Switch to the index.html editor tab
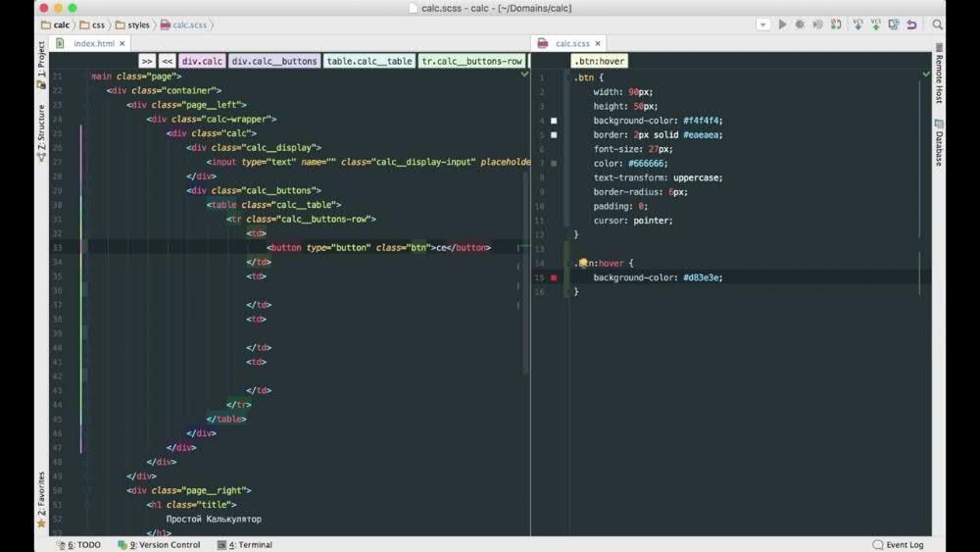The height and width of the screenshot is (552, 980). click(x=94, y=43)
